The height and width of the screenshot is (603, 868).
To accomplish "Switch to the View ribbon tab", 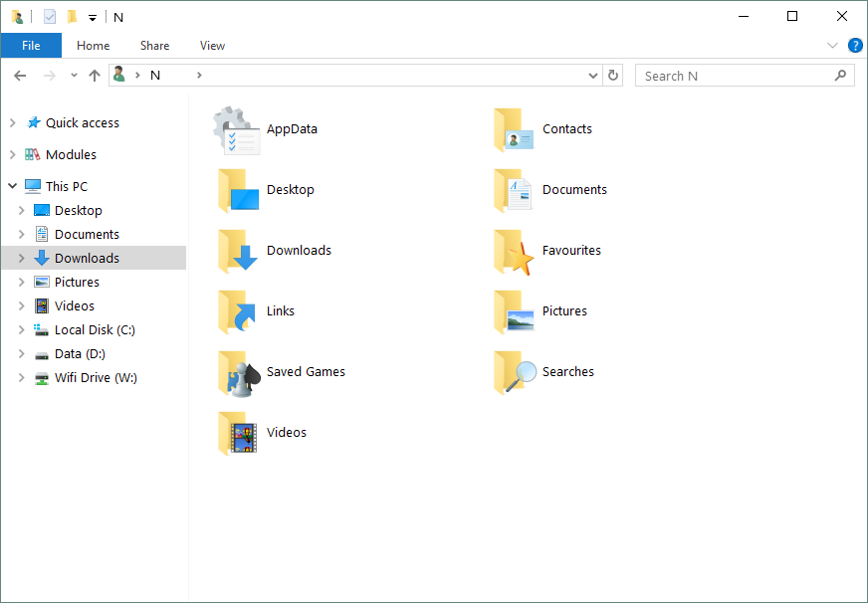I will click(212, 46).
